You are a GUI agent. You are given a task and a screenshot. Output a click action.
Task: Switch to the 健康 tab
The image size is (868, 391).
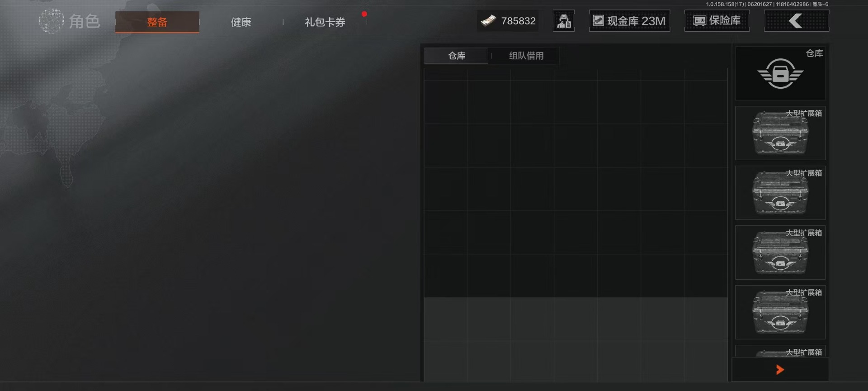click(241, 22)
